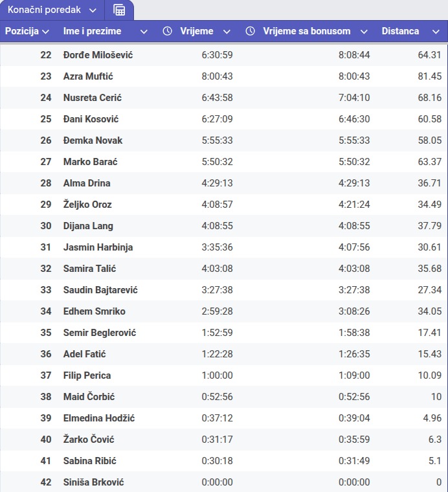
Task: Click the bonus time 7:04:10
Action: click(354, 98)
